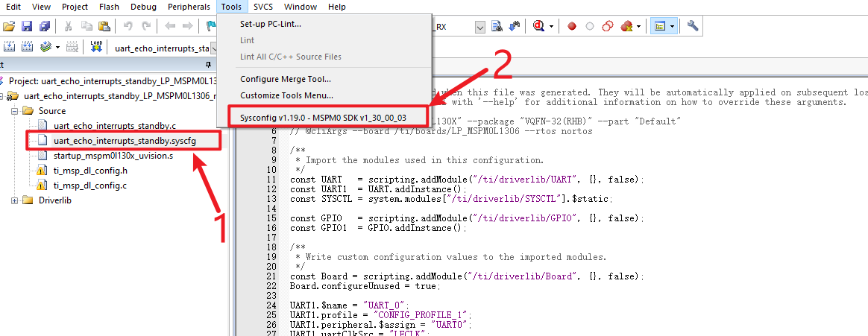Click the Download LOAD icon
868x336 pixels.
point(96,47)
